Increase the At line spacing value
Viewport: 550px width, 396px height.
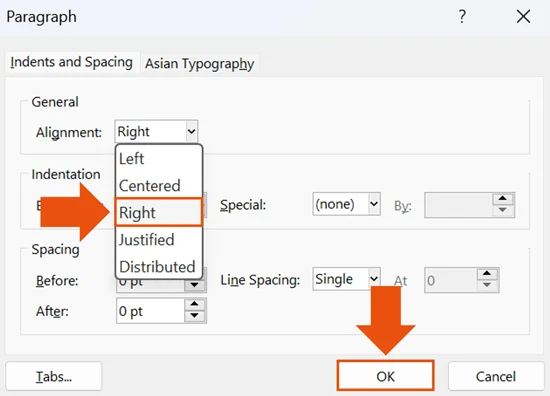pyautogui.click(x=487, y=274)
